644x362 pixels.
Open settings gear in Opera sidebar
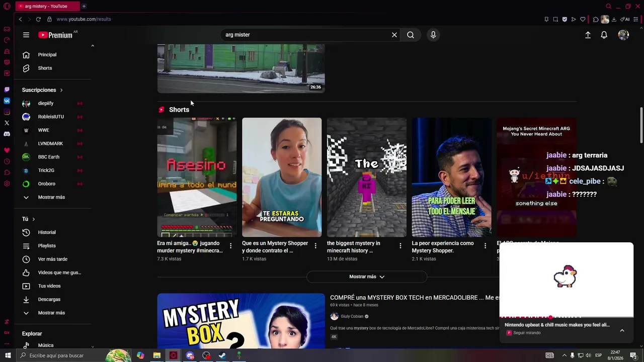coord(7,184)
